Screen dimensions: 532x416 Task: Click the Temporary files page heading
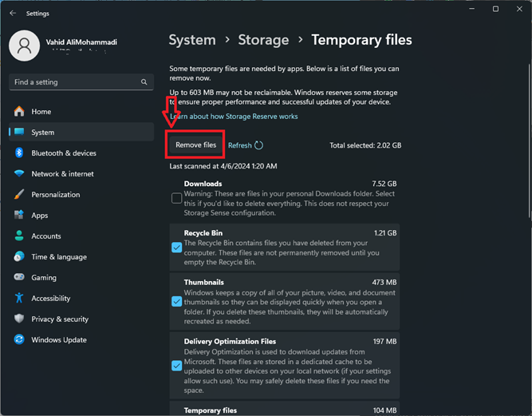[x=361, y=40]
